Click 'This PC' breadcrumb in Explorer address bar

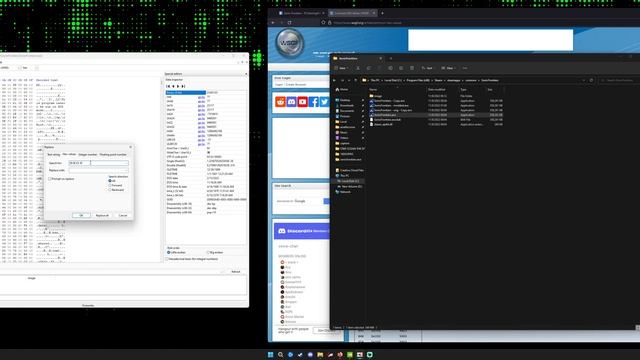pos(375,80)
